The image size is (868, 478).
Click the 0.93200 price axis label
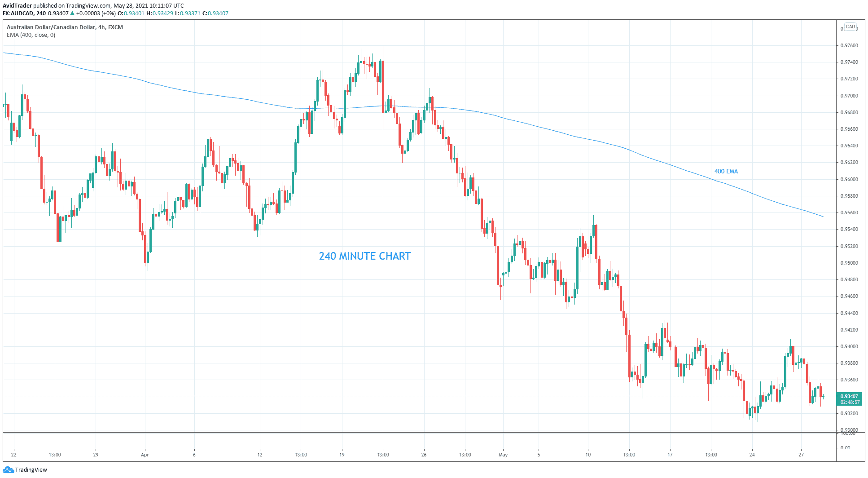849,413
